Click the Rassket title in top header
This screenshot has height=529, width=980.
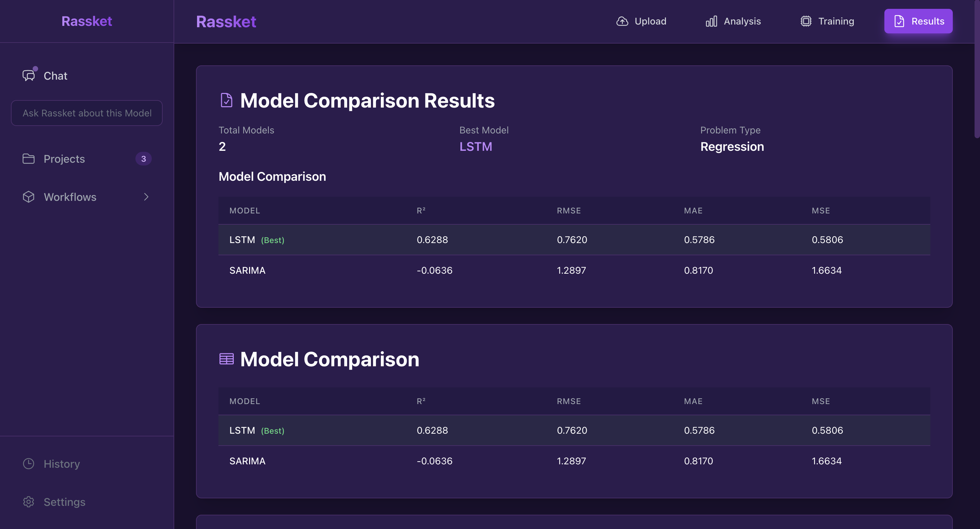[226, 22]
